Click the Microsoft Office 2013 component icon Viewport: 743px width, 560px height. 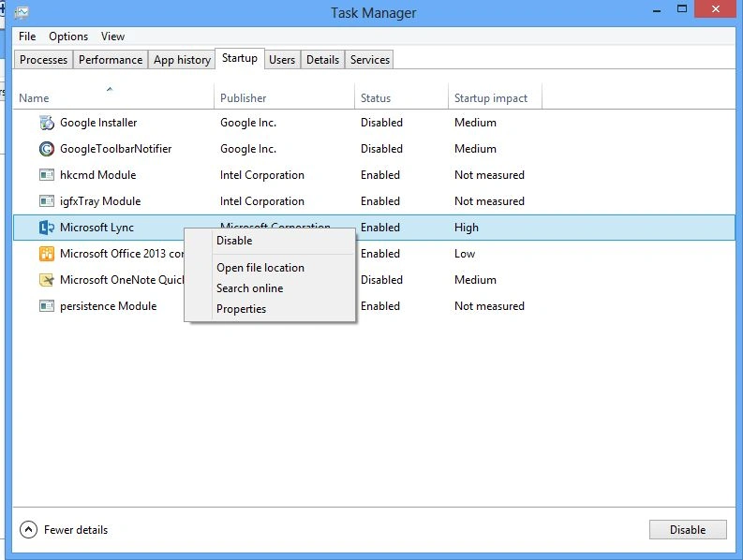tap(47, 254)
